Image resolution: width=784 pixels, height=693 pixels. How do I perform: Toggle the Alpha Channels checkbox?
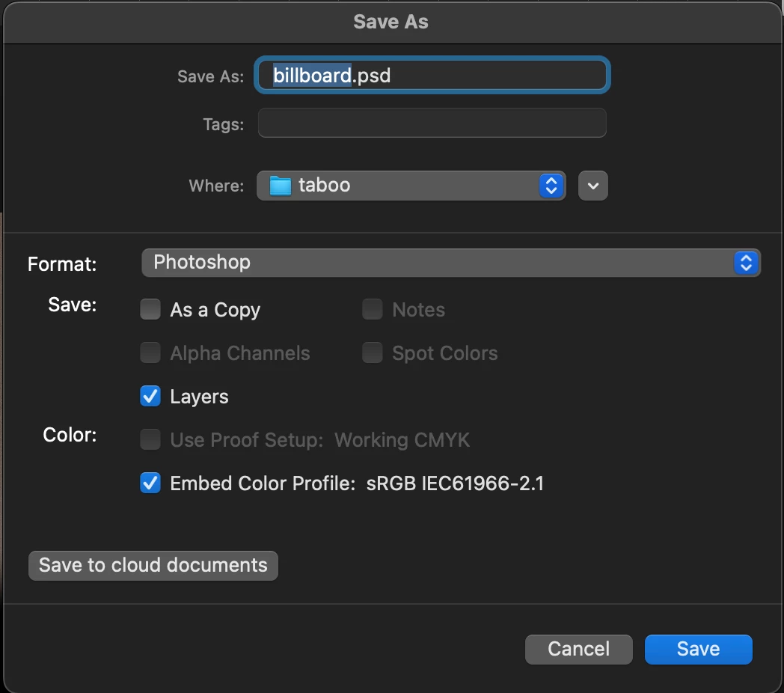[x=150, y=353]
